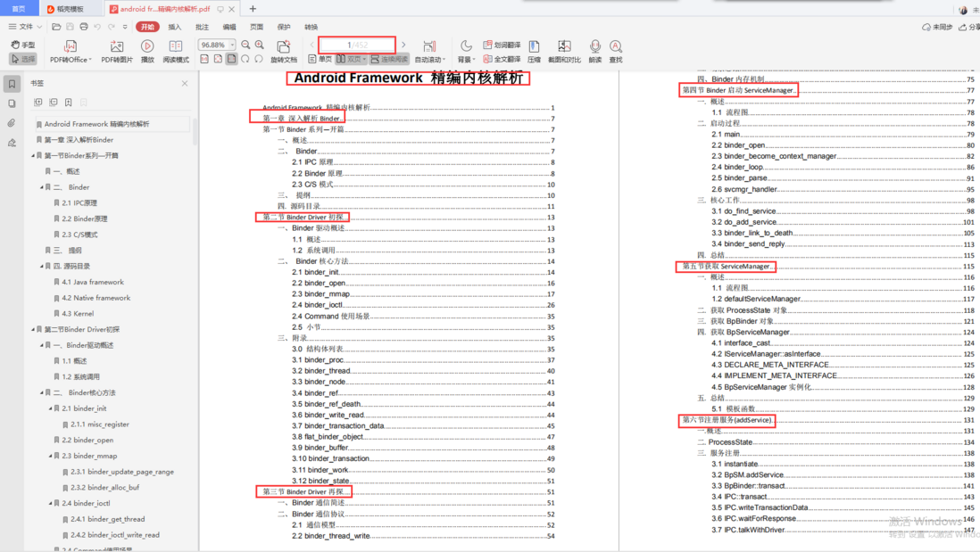The width and height of the screenshot is (980, 552).
Task: Go to the 首页 home tab
Action: tap(19, 9)
